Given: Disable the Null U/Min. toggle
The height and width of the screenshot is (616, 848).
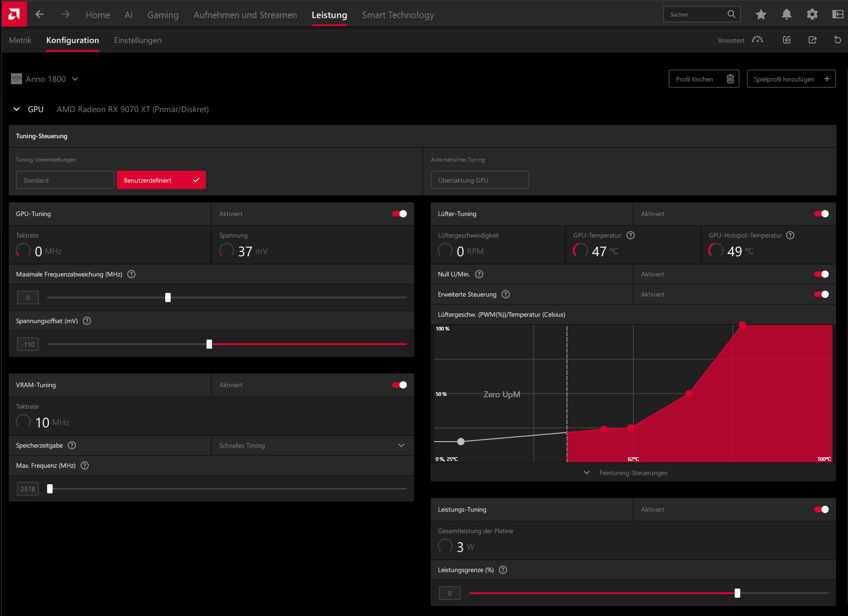Looking at the screenshot, I should pos(821,274).
